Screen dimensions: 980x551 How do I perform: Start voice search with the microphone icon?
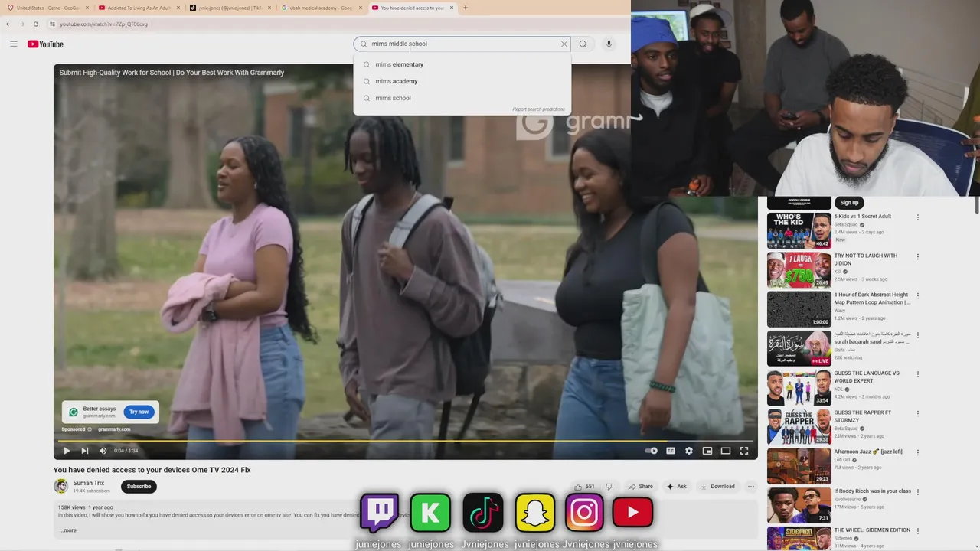click(609, 44)
